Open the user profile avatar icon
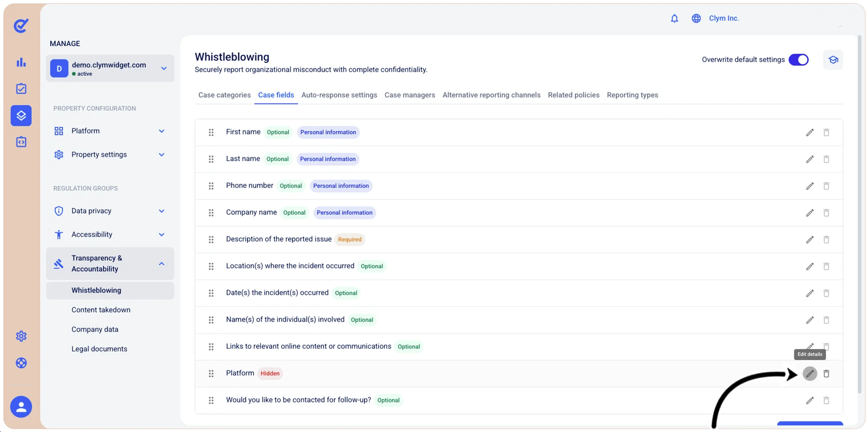Screen dimensions: 868x432 click(x=21, y=407)
